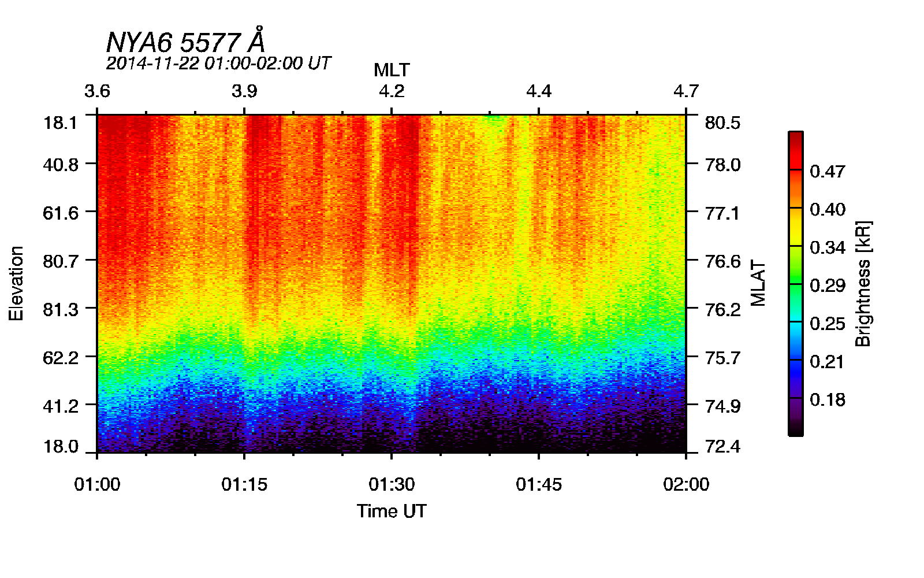Click the 'MLT' top axis label

(392, 71)
